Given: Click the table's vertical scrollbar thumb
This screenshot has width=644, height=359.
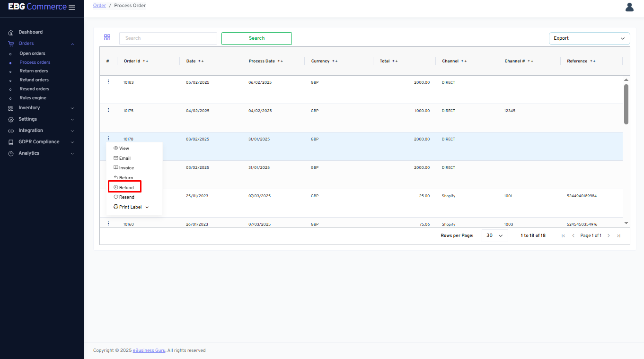Looking at the screenshot, I should pos(626,104).
